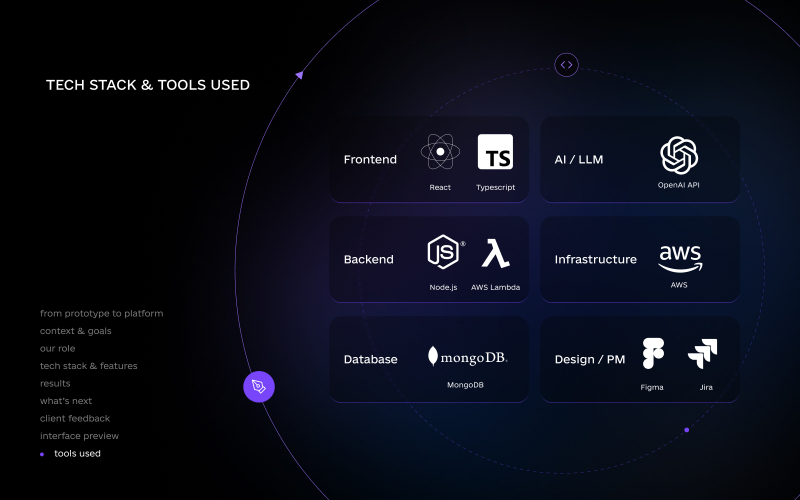The image size is (800, 500).
Task: Go to "what's next" section
Action: point(66,401)
